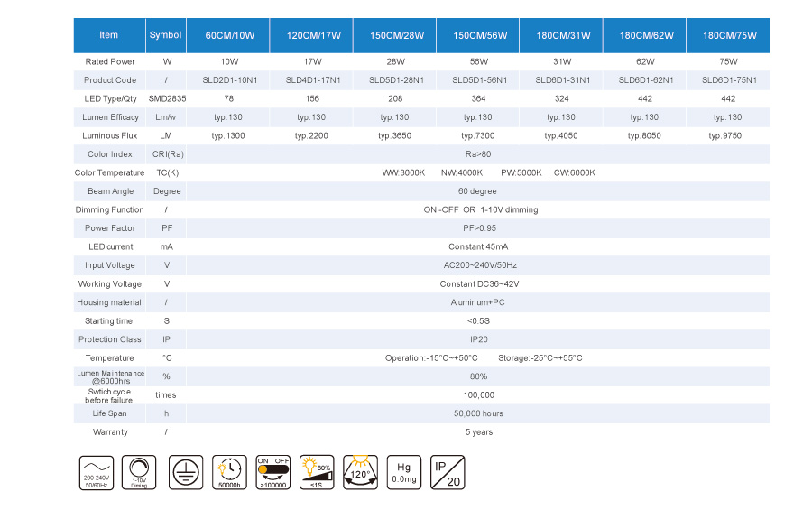Click the ON/OFF >100000 switch cycle icon

tap(273, 472)
